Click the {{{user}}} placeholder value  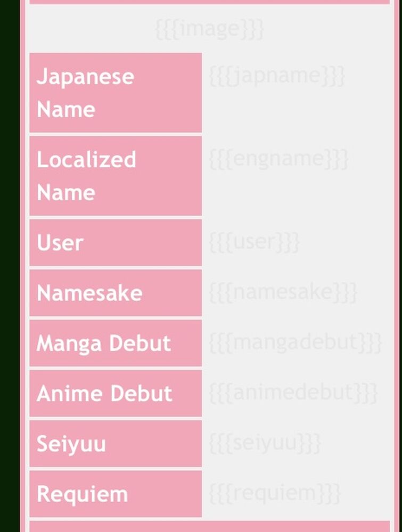click(x=255, y=242)
